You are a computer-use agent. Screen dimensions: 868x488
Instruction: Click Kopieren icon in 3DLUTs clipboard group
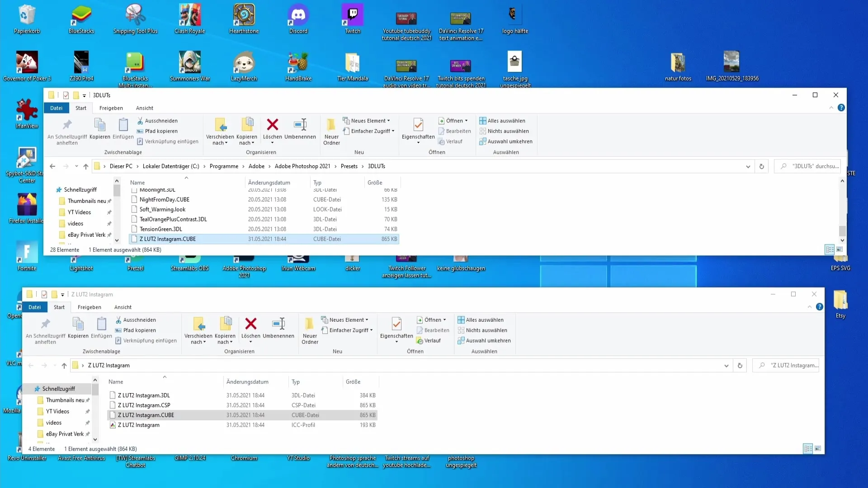pos(100,125)
